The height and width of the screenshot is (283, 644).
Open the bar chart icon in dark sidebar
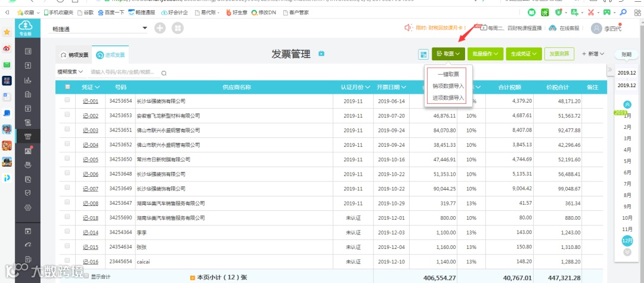point(28,80)
